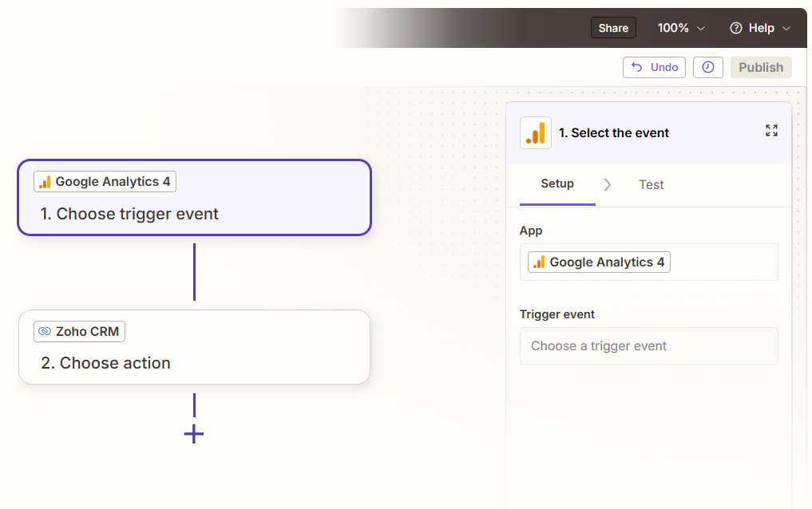Viewport: 812px width, 509px height.
Task: Click Google Analytics 4 chip in App field
Action: (599, 262)
